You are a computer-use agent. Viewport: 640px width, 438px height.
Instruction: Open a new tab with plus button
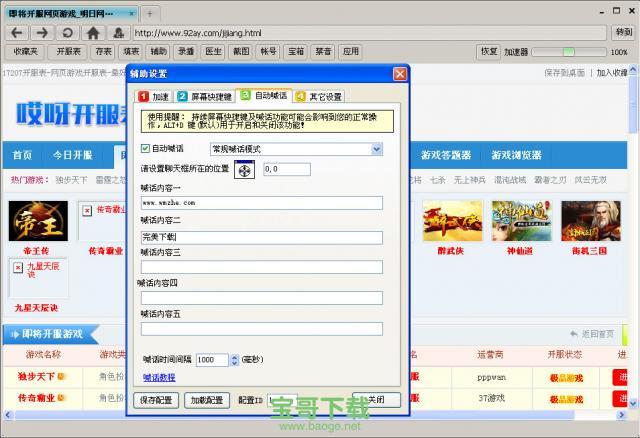(149, 13)
